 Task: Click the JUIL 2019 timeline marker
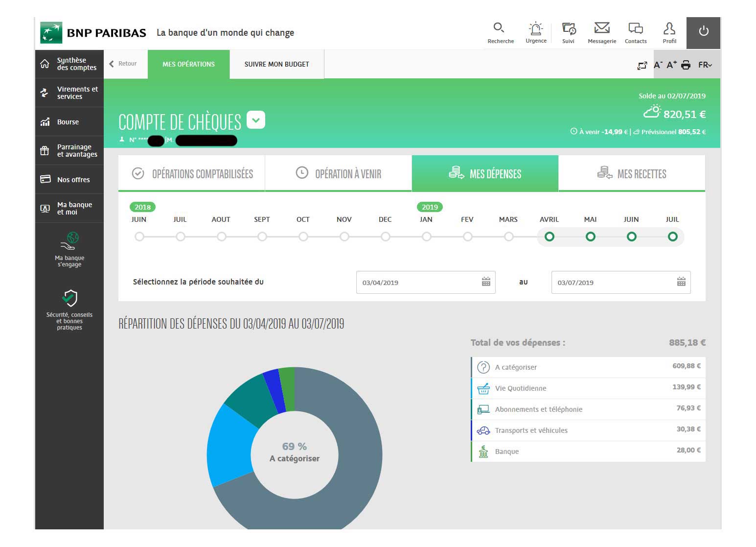673,237
